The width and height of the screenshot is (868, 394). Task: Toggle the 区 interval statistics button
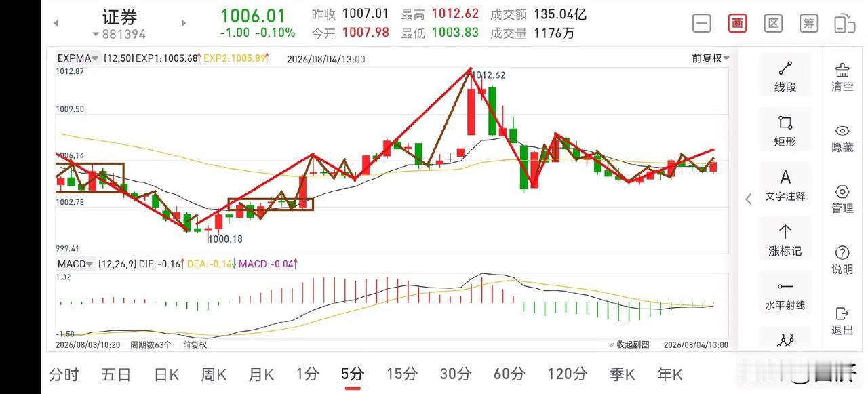point(773,23)
